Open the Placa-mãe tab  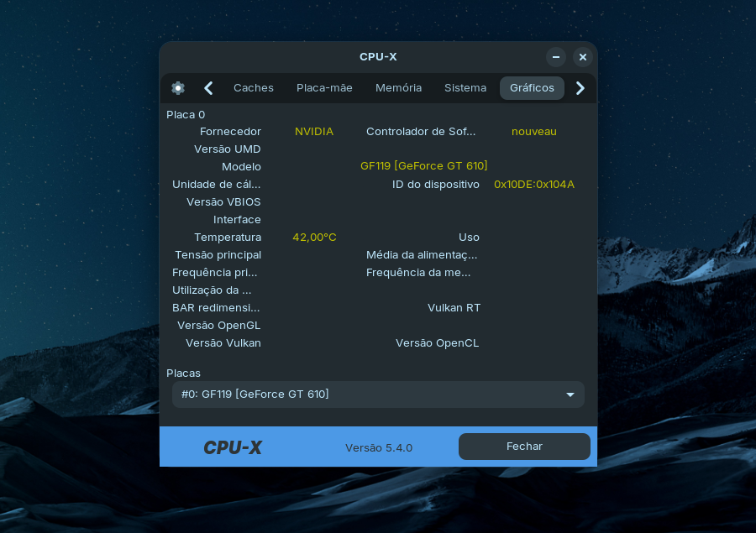pyautogui.click(x=324, y=88)
